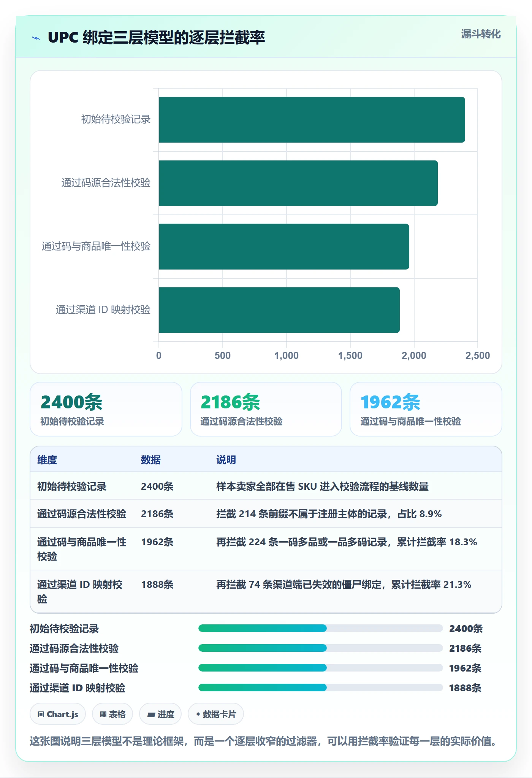Screen dimensions: 532x778
Task: Click the 数据 column header
Action: pyautogui.click(x=151, y=460)
